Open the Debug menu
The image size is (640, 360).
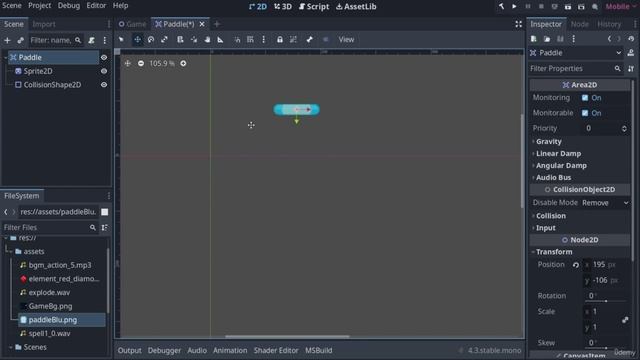pyautogui.click(x=69, y=6)
